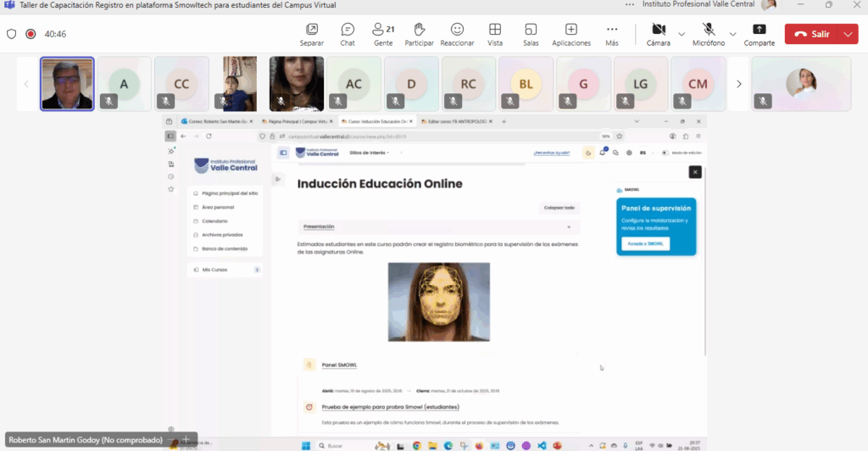This screenshot has width=868, height=451.
Task: Open Teams title bar more options
Action: 630,4
